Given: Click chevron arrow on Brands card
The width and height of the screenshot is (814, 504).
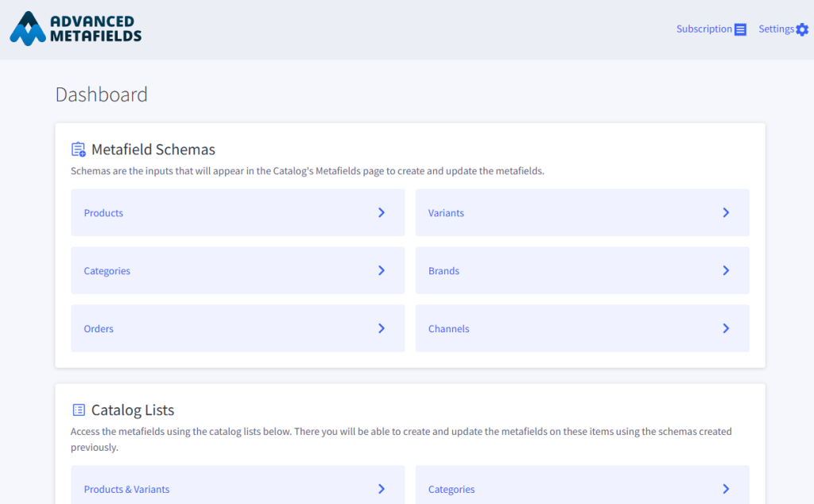Looking at the screenshot, I should (x=727, y=270).
